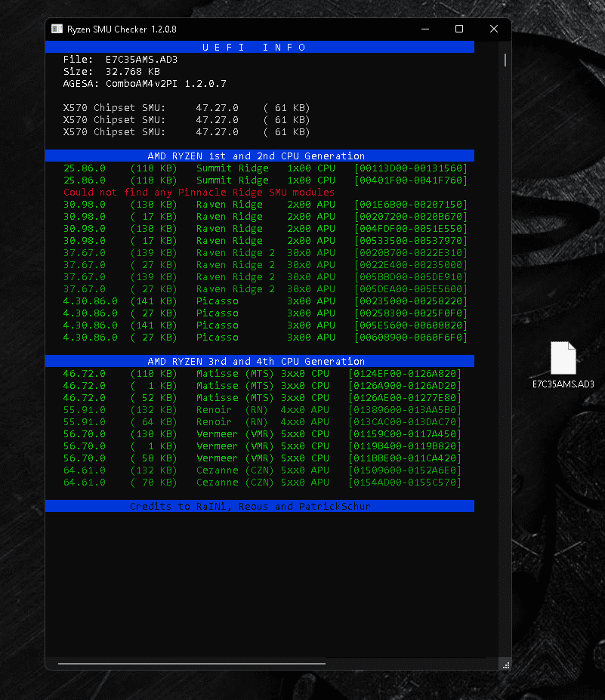Screen dimensions: 605x700
Task: Click the AMD RYZEN 3rd and 4th header
Action: coord(259,361)
